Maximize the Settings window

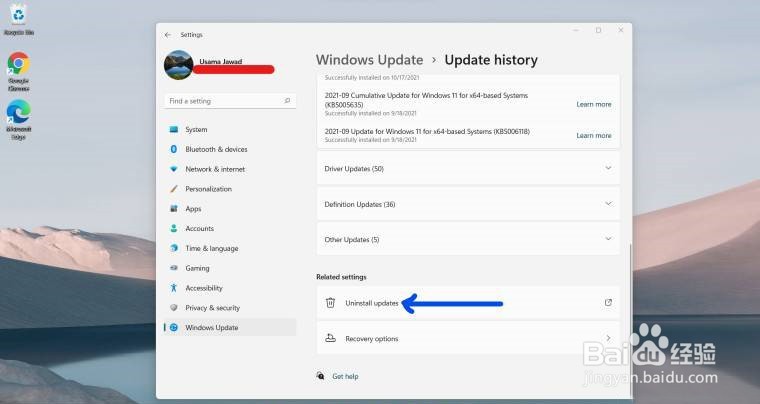click(598, 30)
